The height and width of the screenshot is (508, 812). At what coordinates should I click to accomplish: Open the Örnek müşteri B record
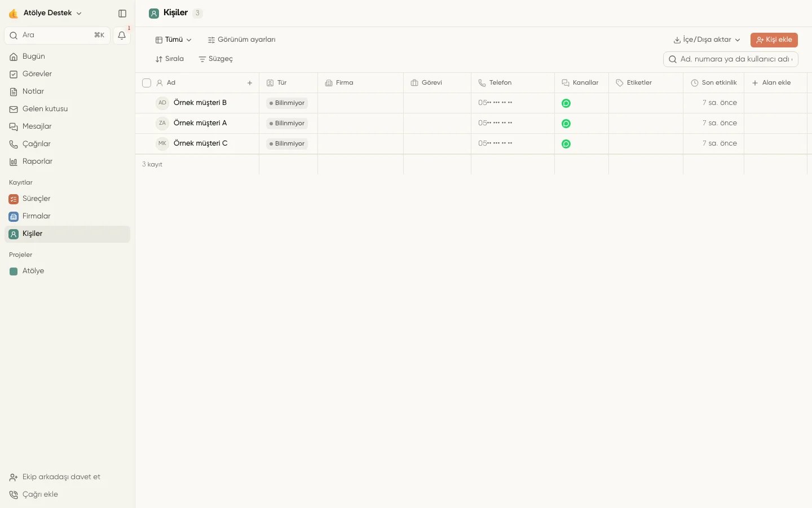pos(200,103)
